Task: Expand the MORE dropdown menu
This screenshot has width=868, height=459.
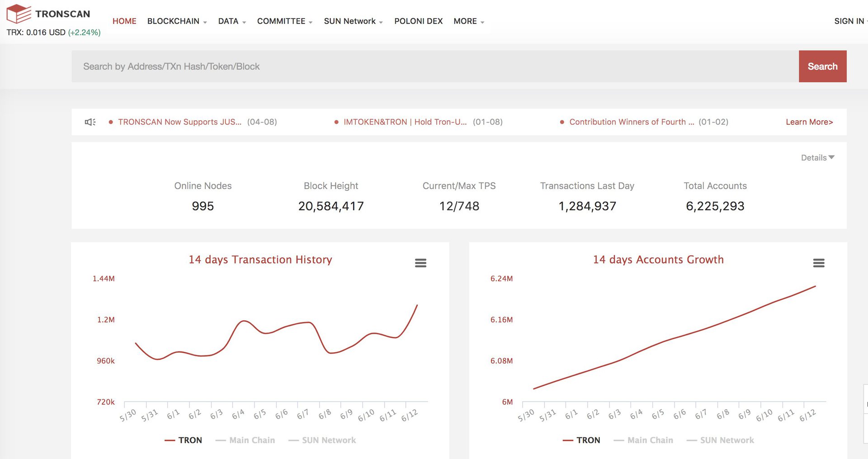Action: coord(469,21)
